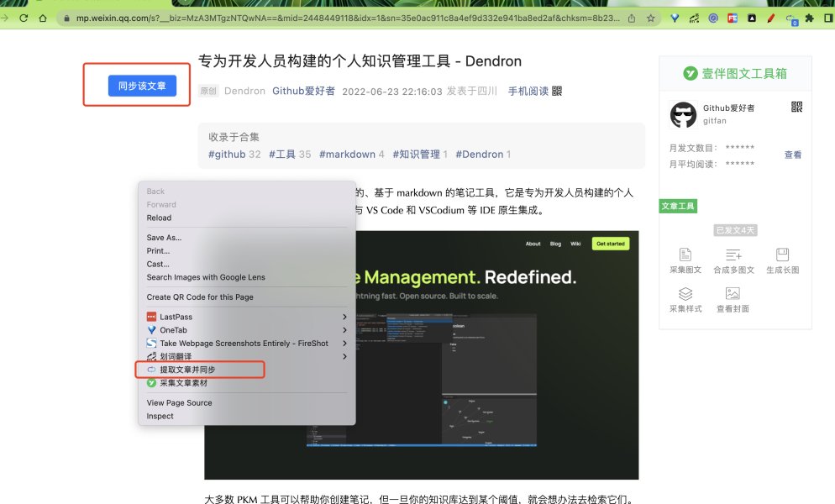Open the #github 32 tag

coord(234,154)
